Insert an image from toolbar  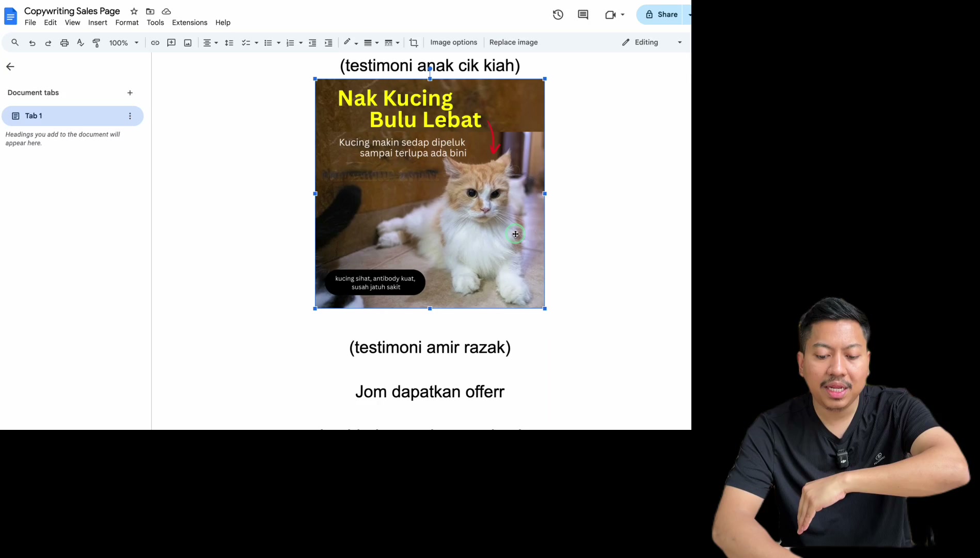pos(188,43)
